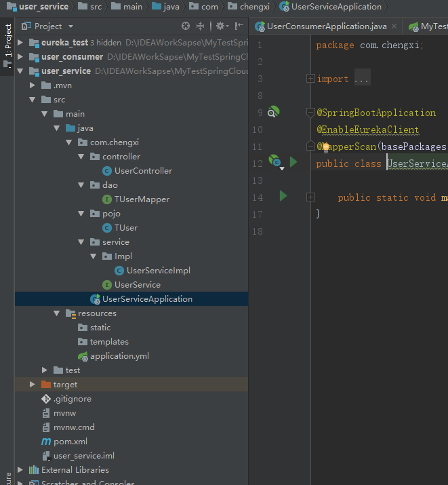Select the templates folder

click(x=103, y=341)
